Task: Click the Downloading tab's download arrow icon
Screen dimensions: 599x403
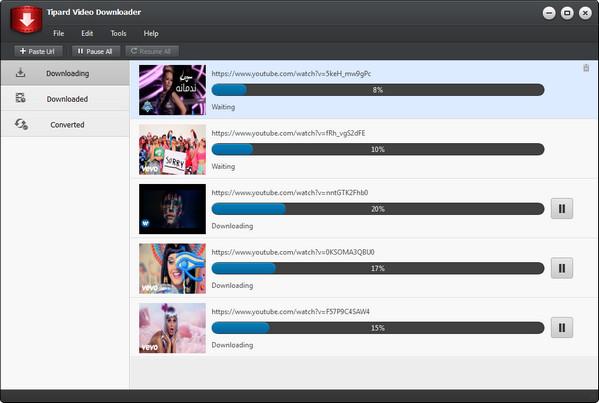Action: (21, 73)
